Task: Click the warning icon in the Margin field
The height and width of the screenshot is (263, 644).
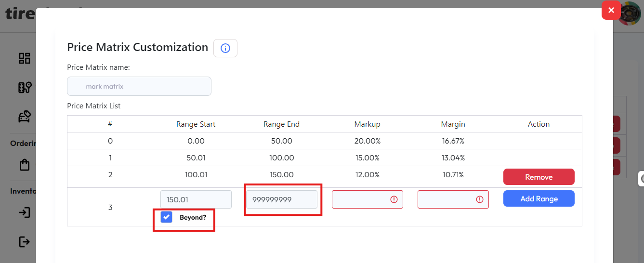Action: (480, 199)
